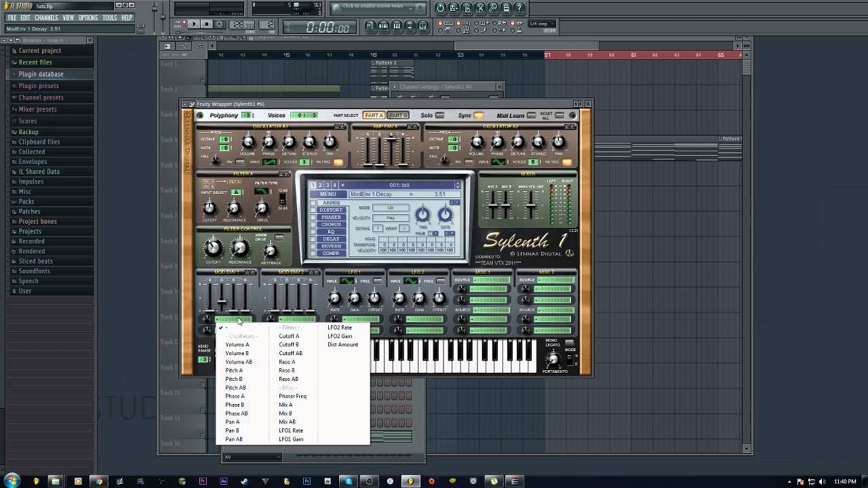This screenshot has height=488, width=868.
Task: Open the FILE menu in FL Studio
Action: click(12, 18)
